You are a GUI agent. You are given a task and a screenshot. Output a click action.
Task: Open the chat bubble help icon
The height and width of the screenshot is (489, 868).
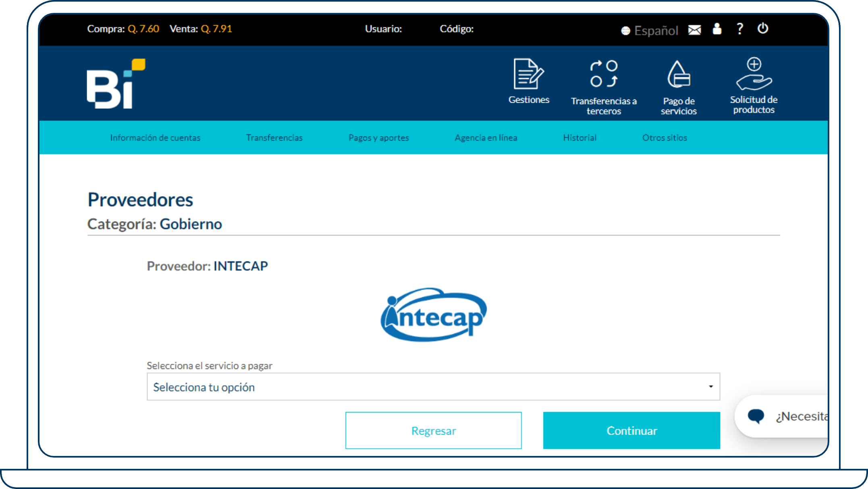[x=756, y=416]
